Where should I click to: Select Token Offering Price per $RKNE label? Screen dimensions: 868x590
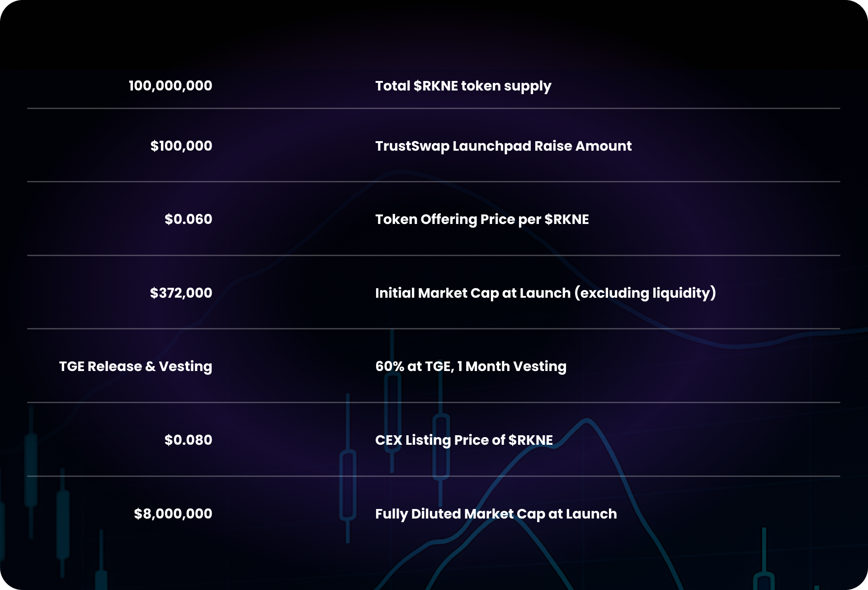point(482,219)
